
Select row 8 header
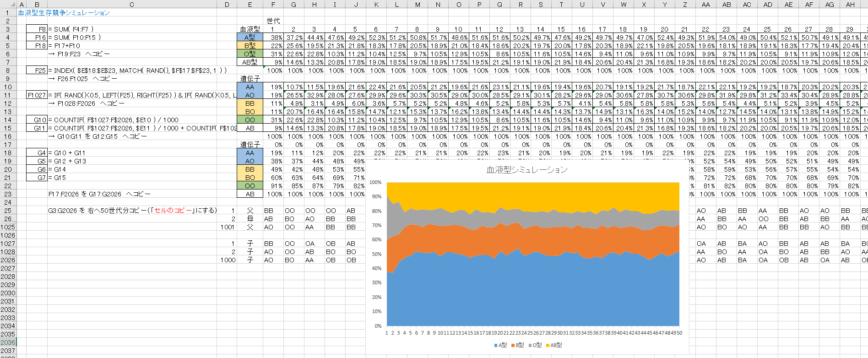(8, 71)
